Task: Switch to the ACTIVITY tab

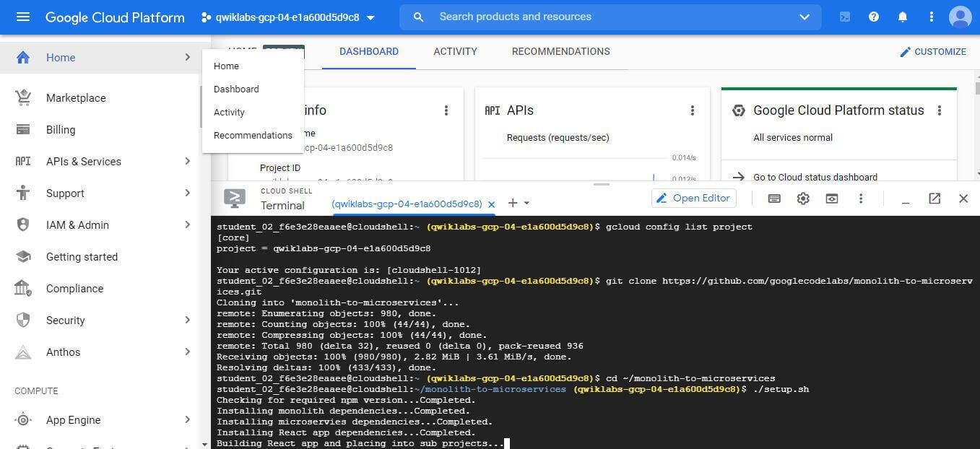Action: pyautogui.click(x=455, y=52)
